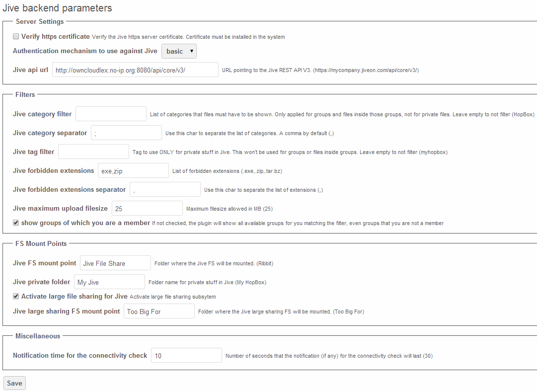537x392 pixels.
Task: Click the Jive forbidden extensions field
Action: coord(133,170)
